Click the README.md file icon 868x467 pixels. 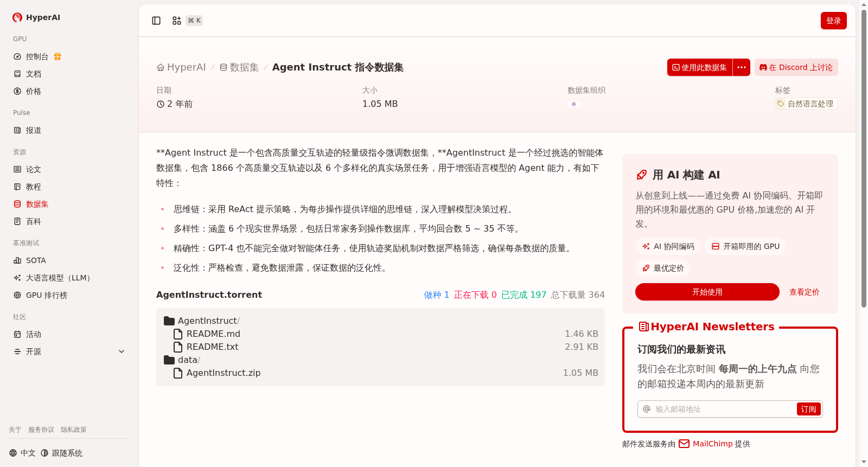tap(178, 334)
